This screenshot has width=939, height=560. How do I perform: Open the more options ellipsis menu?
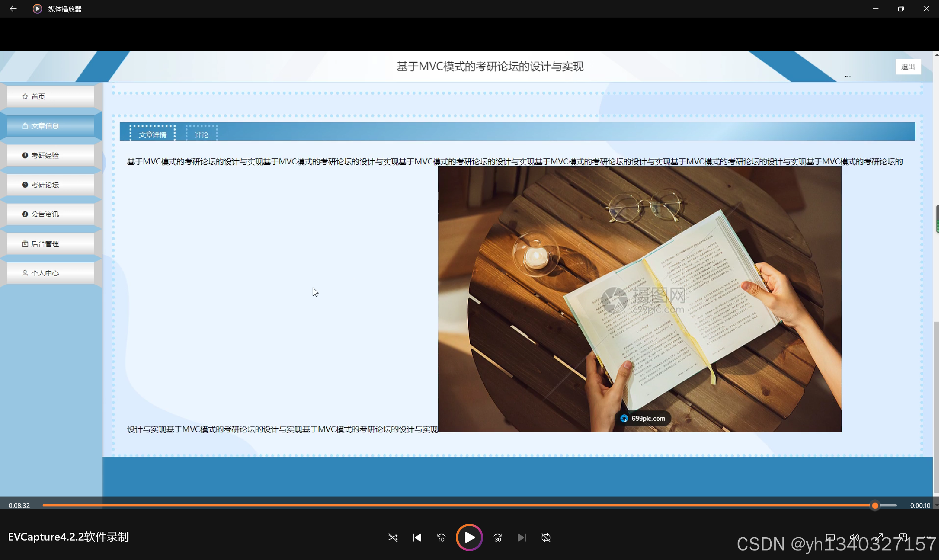click(x=927, y=537)
